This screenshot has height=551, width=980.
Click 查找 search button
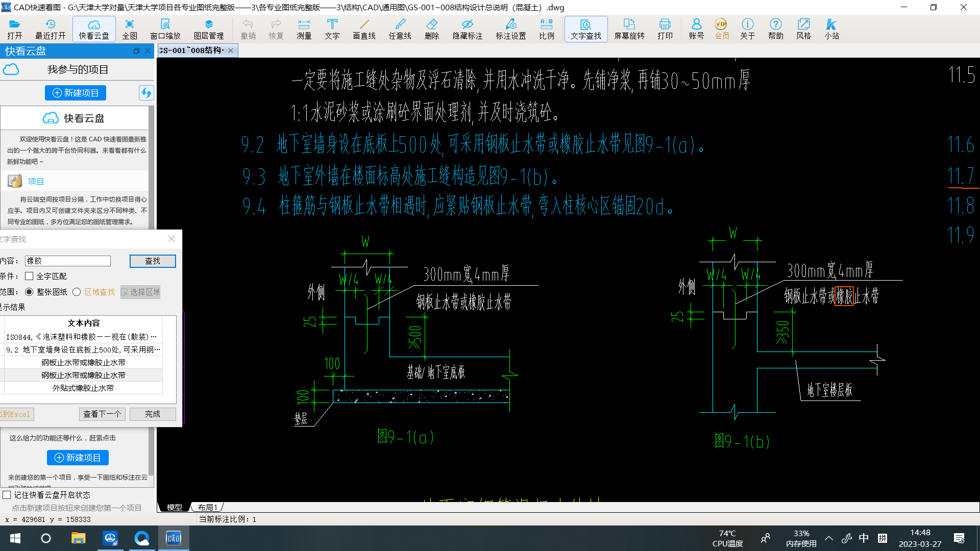tap(153, 261)
